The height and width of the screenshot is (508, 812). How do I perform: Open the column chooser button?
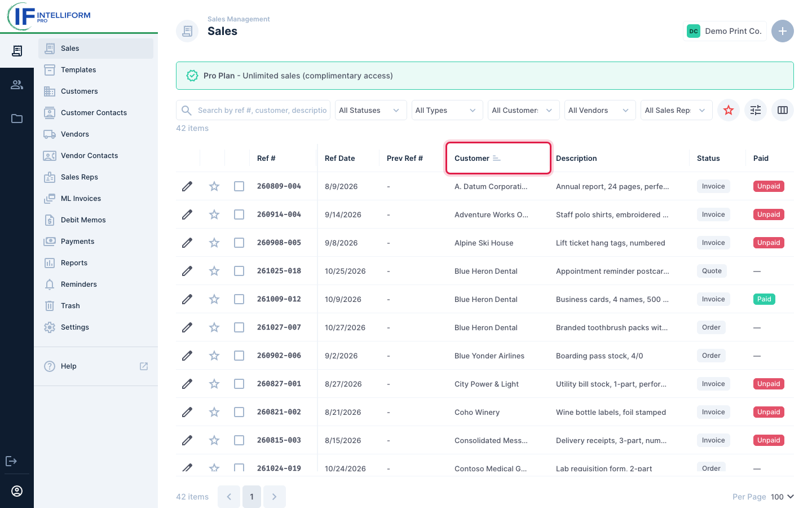[x=783, y=110]
